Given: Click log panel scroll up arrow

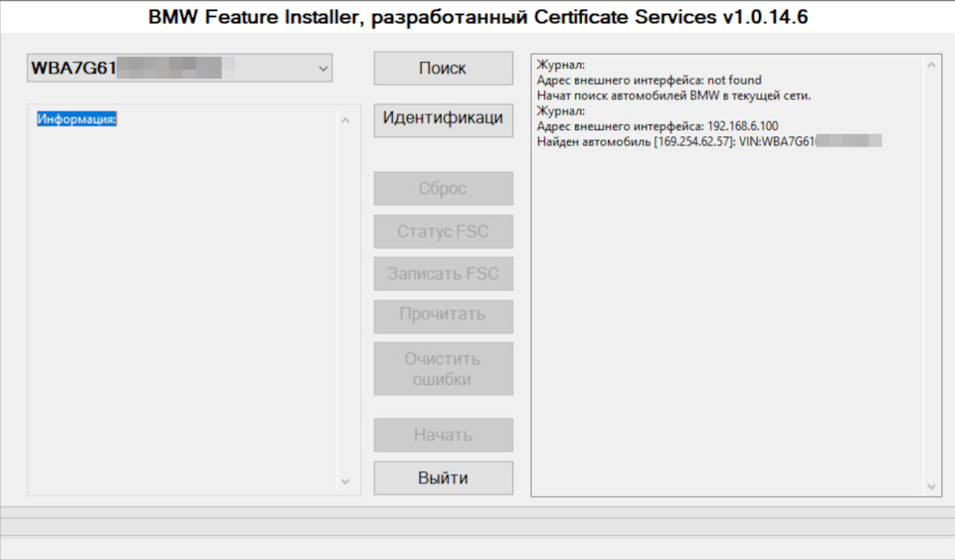Looking at the screenshot, I should 931,65.
